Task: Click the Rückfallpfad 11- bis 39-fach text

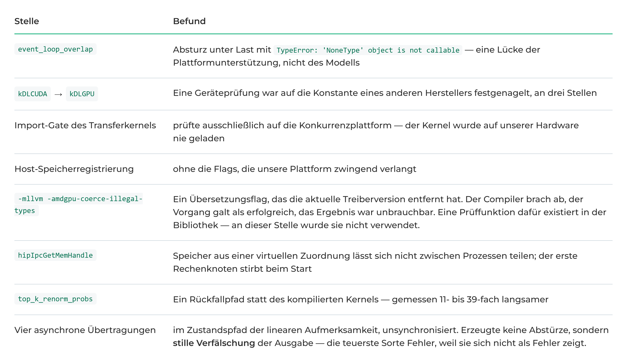Action: click(361, 299)
